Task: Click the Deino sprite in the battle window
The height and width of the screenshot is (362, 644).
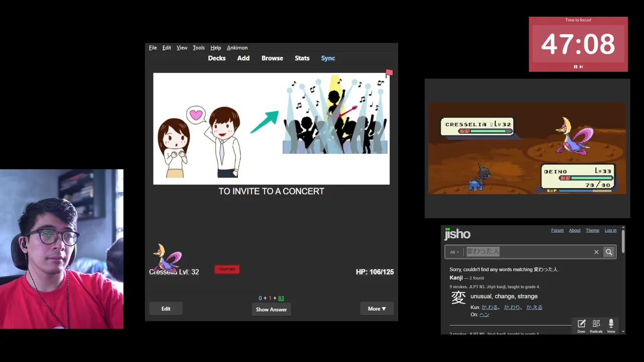Action: click(479, 178)
